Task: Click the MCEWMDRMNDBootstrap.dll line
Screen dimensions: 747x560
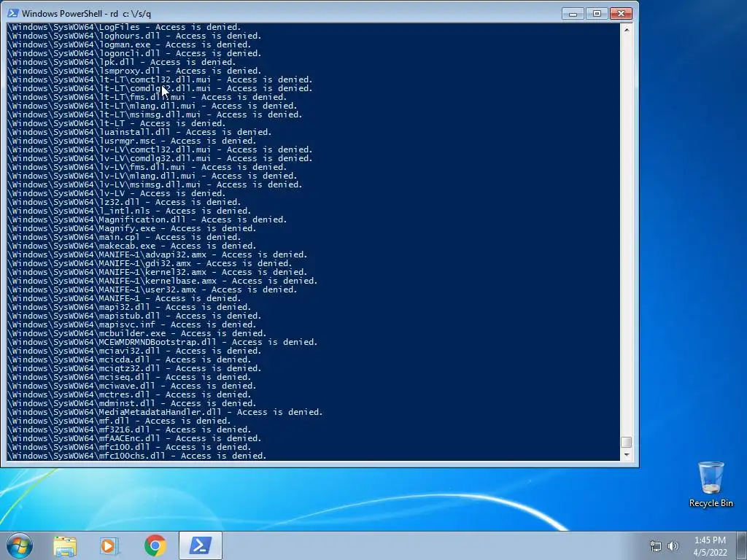Action: (x=163, y=342)
